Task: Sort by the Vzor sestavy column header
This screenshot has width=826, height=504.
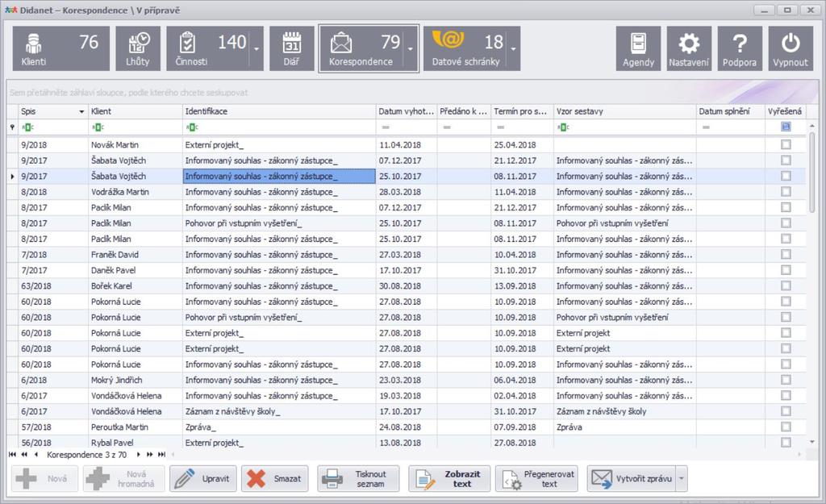Action: click(x=625, y=111)
